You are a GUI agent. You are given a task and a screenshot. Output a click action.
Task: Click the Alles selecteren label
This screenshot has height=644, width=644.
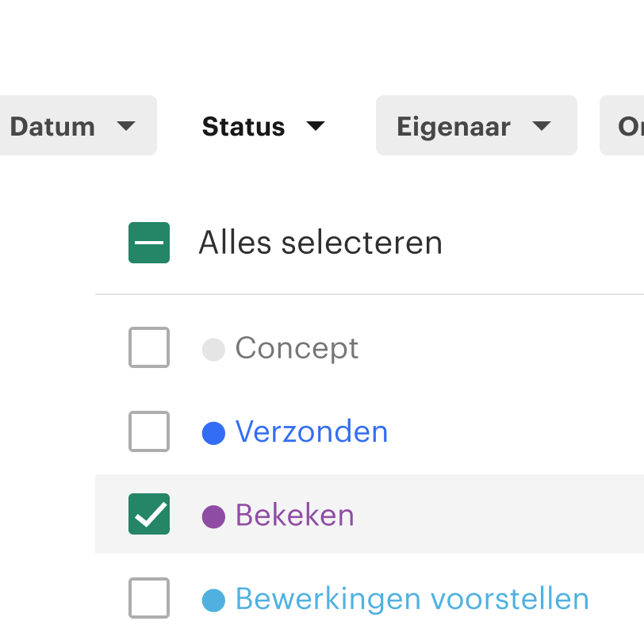click(320, 243)
